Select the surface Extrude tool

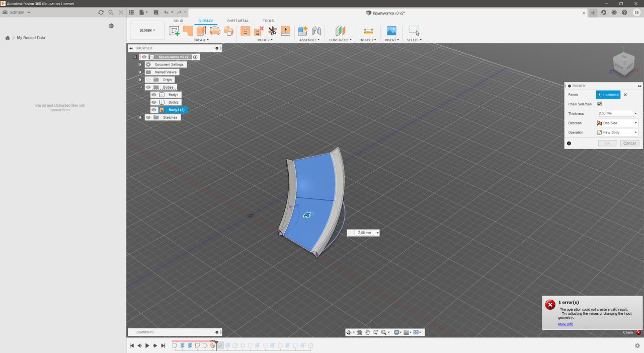click(x=201, y=31)
